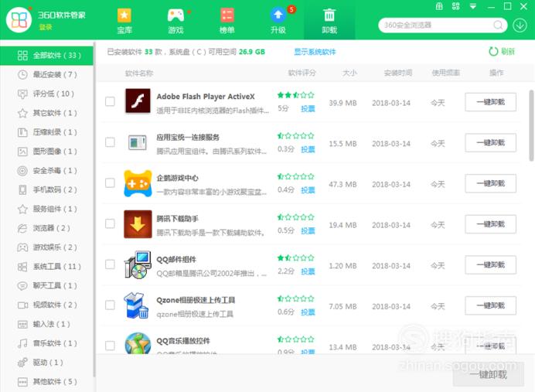Image resolution: width=535 pixels, height=392 pixels.
Task: Open the download manager arrow icon
Action: click(520, 26)
